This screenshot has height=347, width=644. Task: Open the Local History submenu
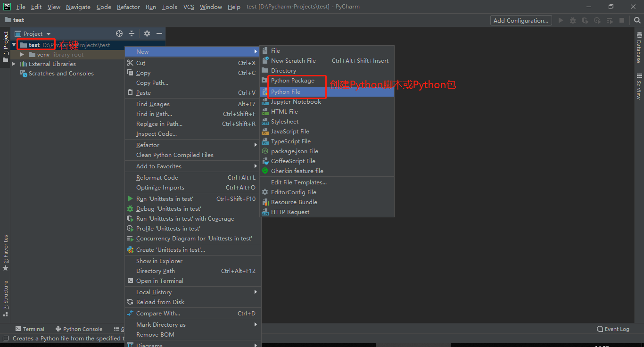(x=193, y=292)
